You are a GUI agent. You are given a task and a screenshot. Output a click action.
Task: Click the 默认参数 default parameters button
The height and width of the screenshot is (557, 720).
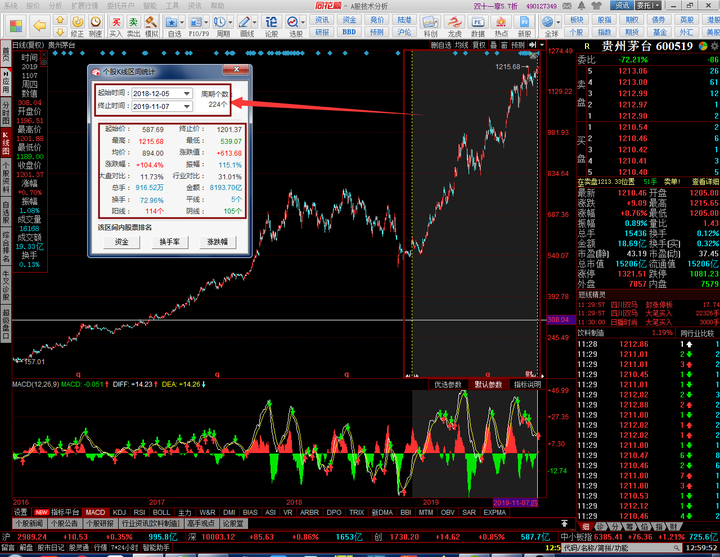(488, 385)
